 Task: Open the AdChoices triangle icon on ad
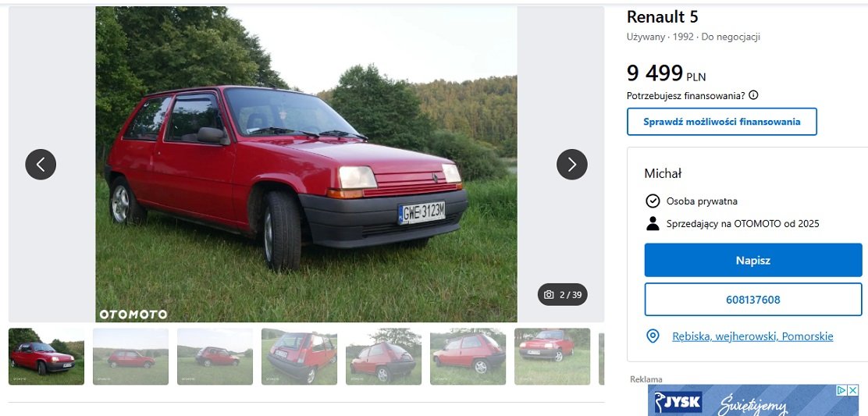pos(842,390)
